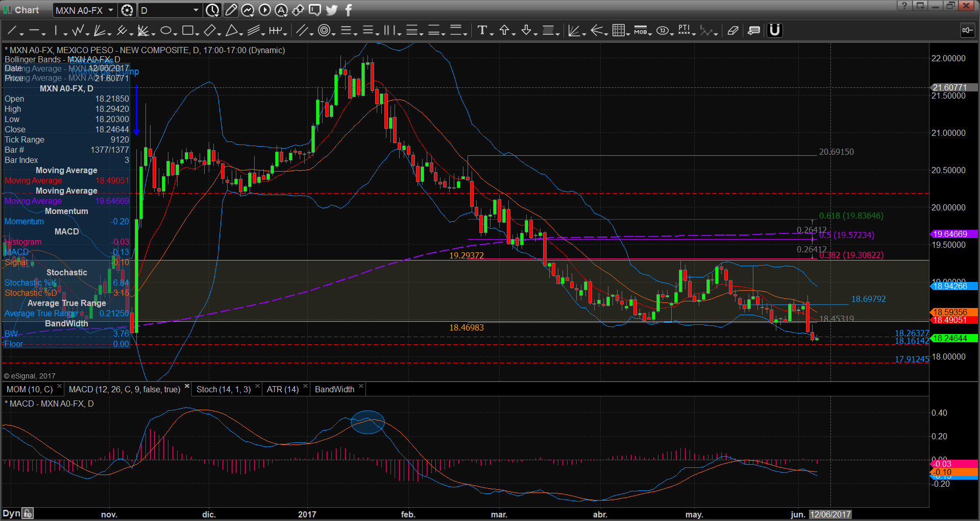Select the down arrow marker tool

526,31
